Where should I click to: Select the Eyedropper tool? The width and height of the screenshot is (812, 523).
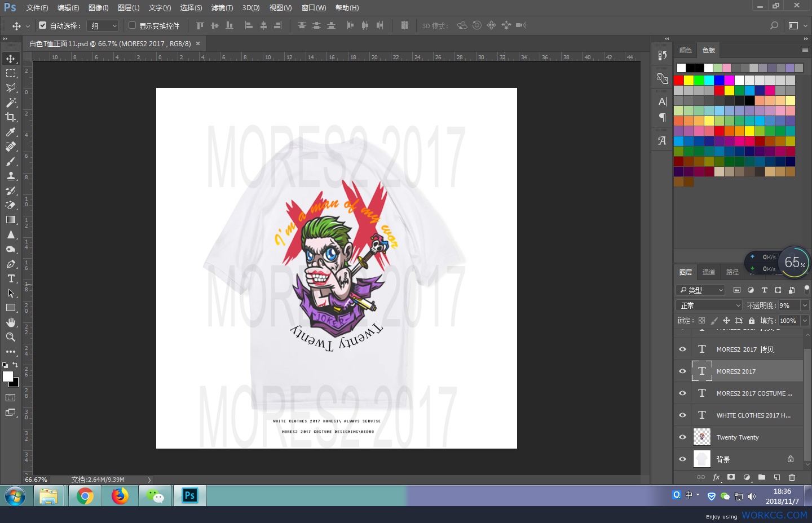tap(11, 132)
